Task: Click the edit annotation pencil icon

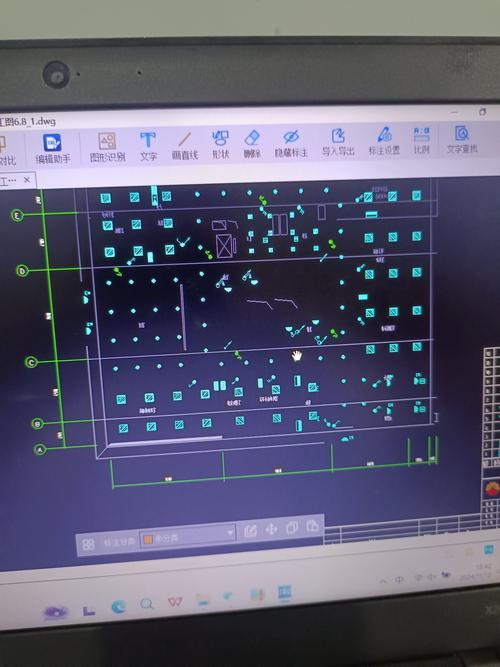Action: [x=251, y=531]
